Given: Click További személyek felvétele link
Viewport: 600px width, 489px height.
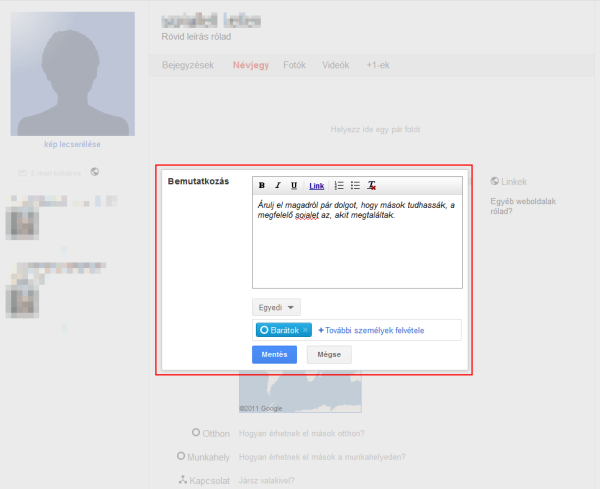Looking at the screenshot, I should point(371,330).
